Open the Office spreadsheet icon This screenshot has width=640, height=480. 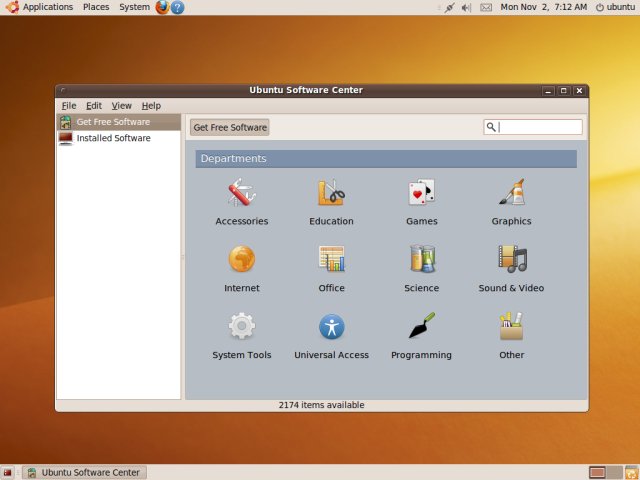[x=331, y=259]
